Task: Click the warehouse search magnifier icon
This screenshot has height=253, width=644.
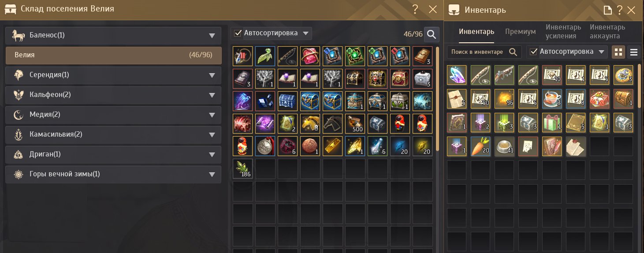Action: [432, 34]
